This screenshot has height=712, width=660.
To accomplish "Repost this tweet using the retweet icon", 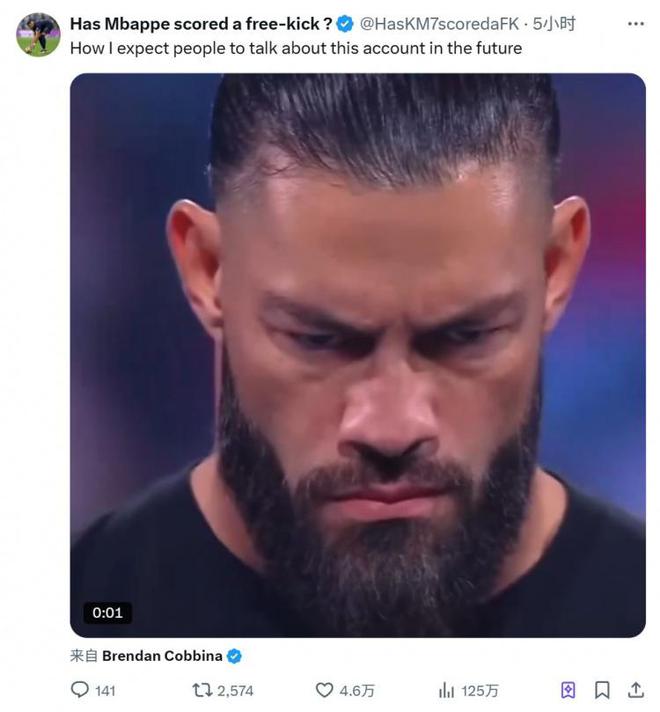I will tap(201, 690).
